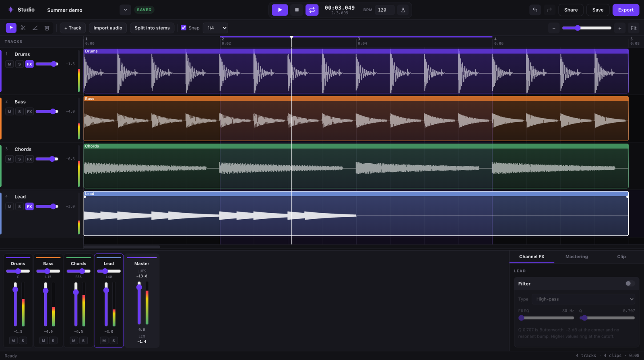Toggle FX on the Chords track
This screenshot has width=644, height=360.
[29, 159]
